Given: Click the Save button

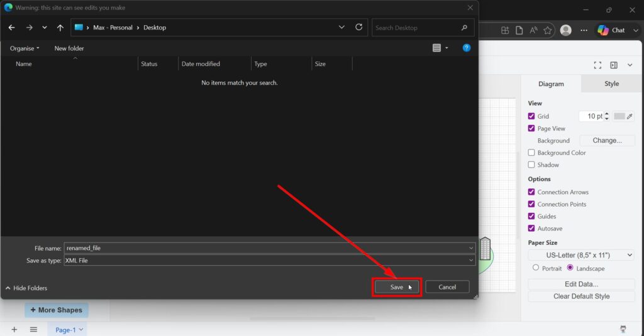Looking at the screenshot, I should pyautogui.click(x=396, y=287).
